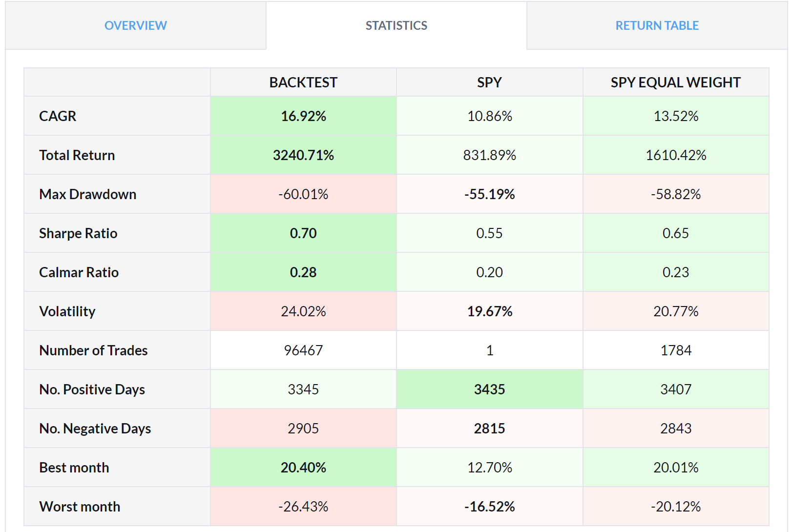Select the SPY max drawdown -55.19%
The height and width of the screenshot is (532, 792).
(490, 194)
